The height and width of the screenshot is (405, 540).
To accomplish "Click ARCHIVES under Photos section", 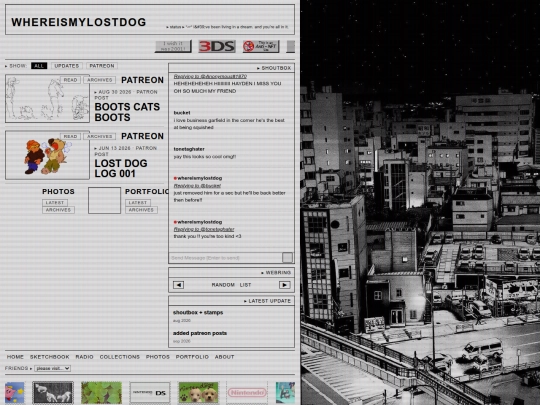I will [58, 210].
